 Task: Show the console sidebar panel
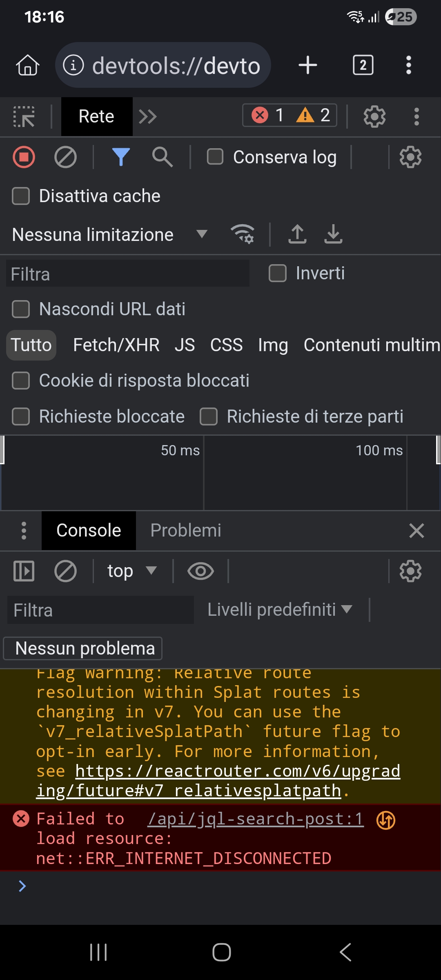(24, 571)
